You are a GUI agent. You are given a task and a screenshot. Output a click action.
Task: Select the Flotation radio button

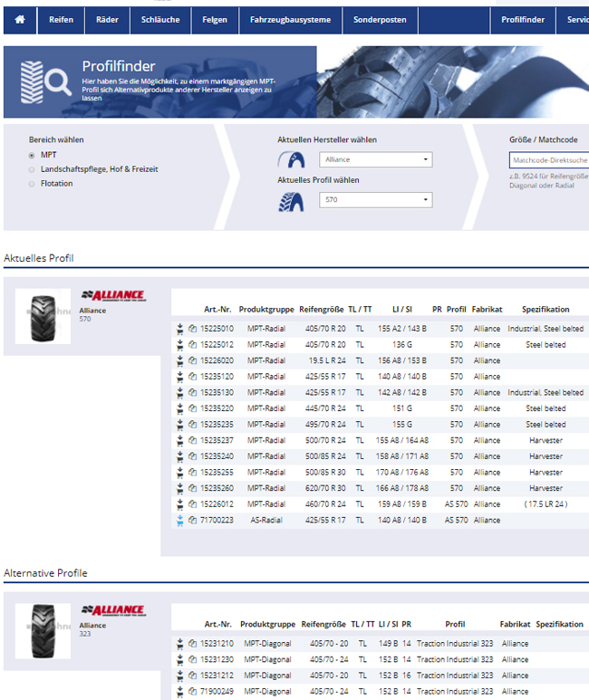[32, 184]
